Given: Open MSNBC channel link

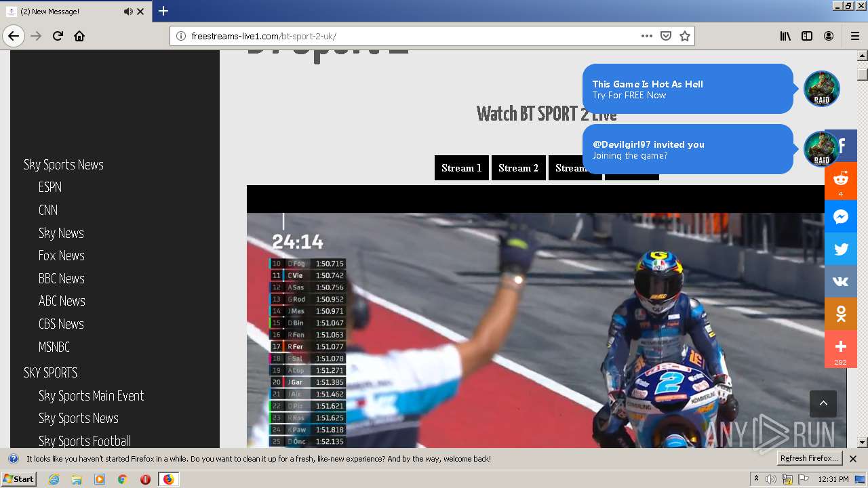Looking at the screenshot, I should (x=54, y=347).
